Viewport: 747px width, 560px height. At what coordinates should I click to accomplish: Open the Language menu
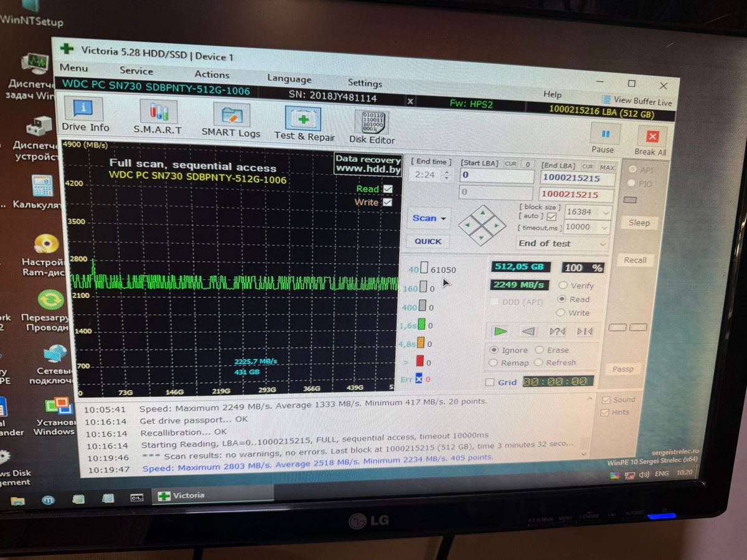click(x=289, y=79)
